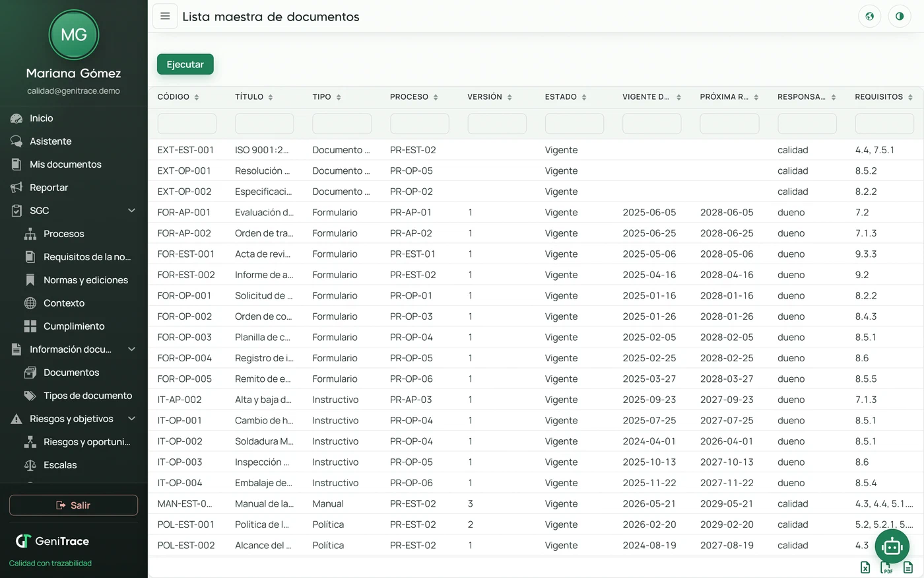Sort by ESTADO column arrows
The height and width of the screenshot is (578, 924).
(x=584, y=97)
